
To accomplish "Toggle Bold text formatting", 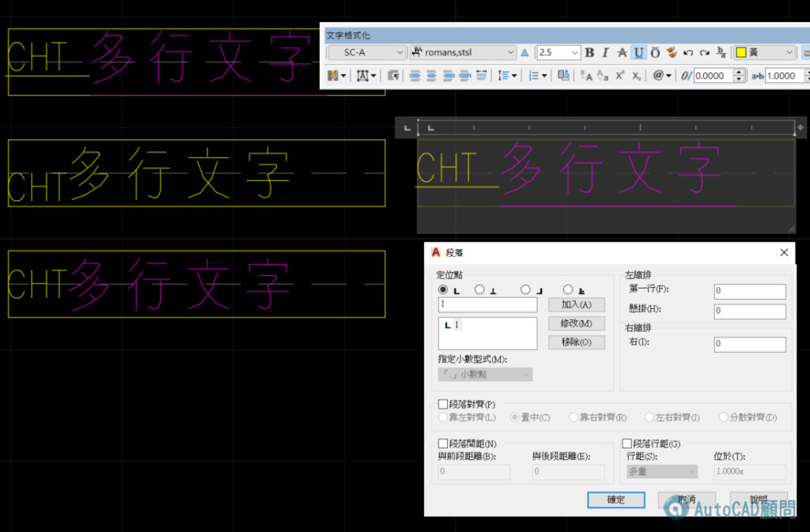I will [589, 53].
